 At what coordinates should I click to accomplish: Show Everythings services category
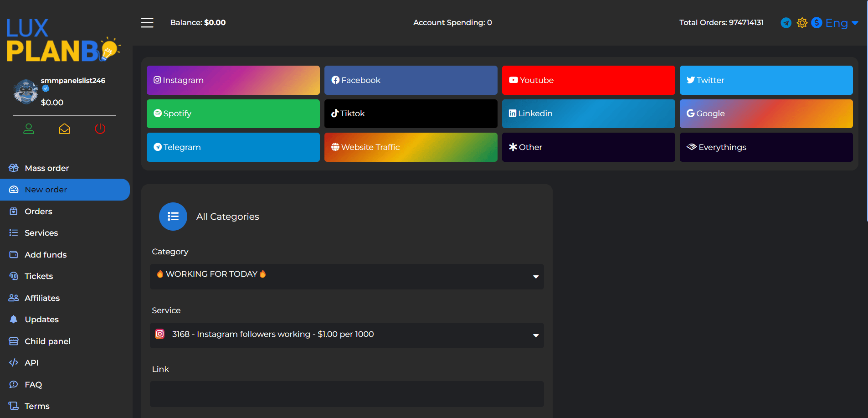click(766, 147)
